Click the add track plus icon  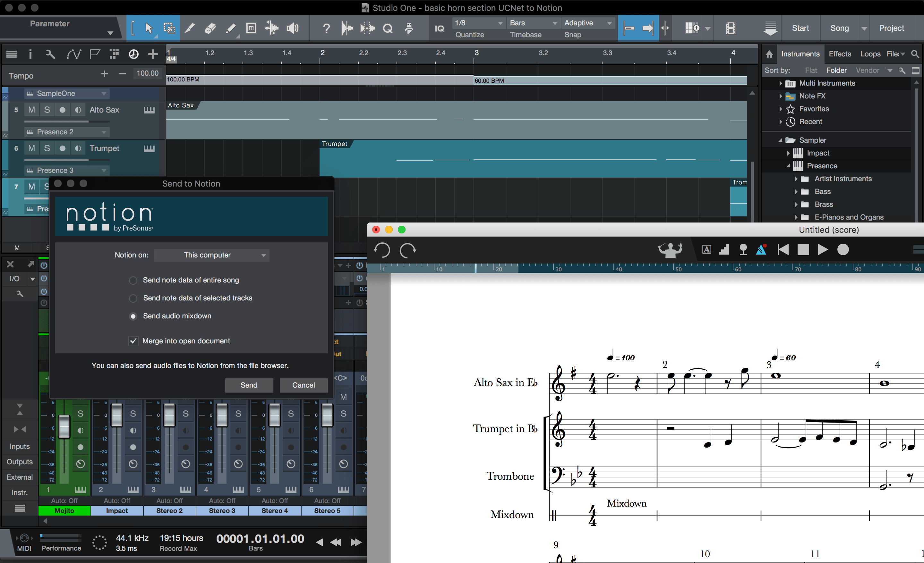153,55
